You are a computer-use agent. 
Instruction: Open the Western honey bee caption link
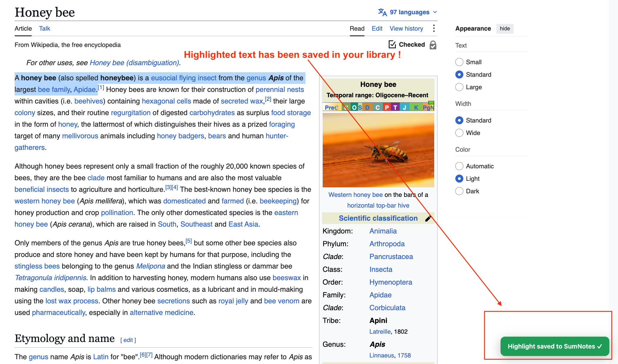pos(355,195)
